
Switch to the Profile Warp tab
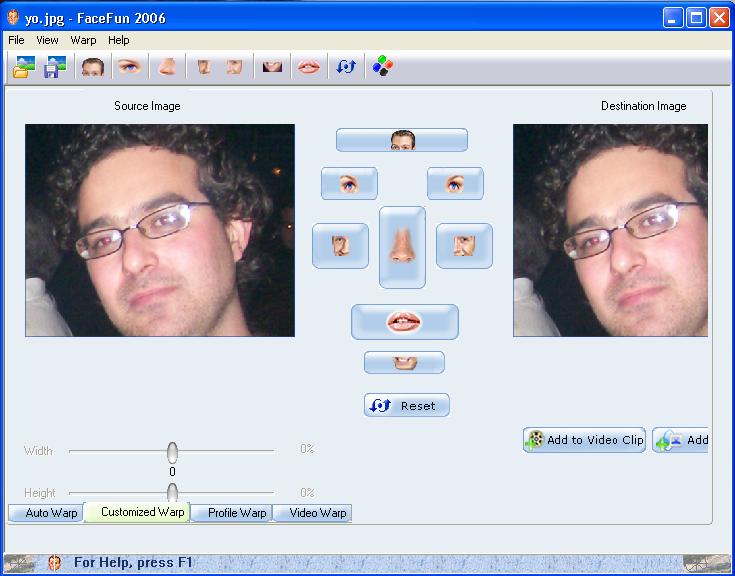[x=232, y=513]
